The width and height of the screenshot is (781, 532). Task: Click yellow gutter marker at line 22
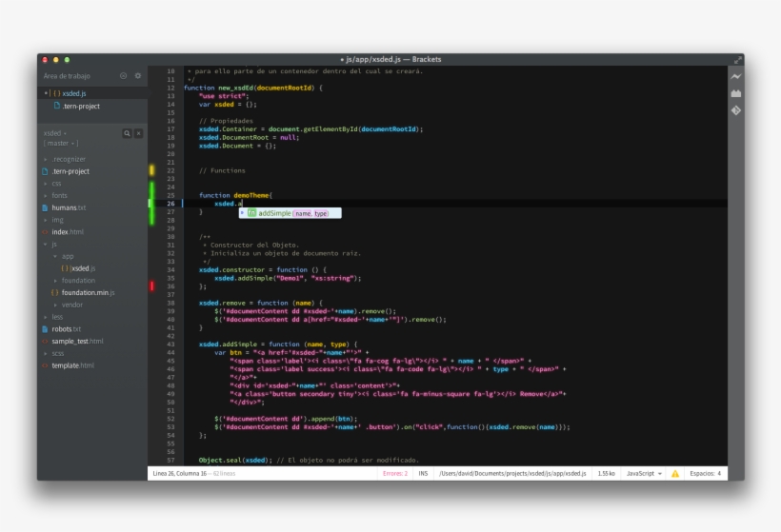click(152, 170)
